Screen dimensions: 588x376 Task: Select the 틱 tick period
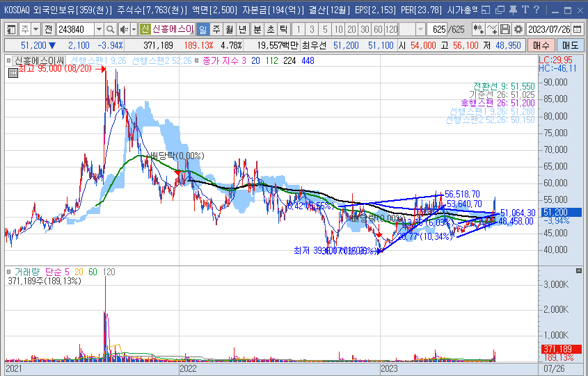point(284,28)
